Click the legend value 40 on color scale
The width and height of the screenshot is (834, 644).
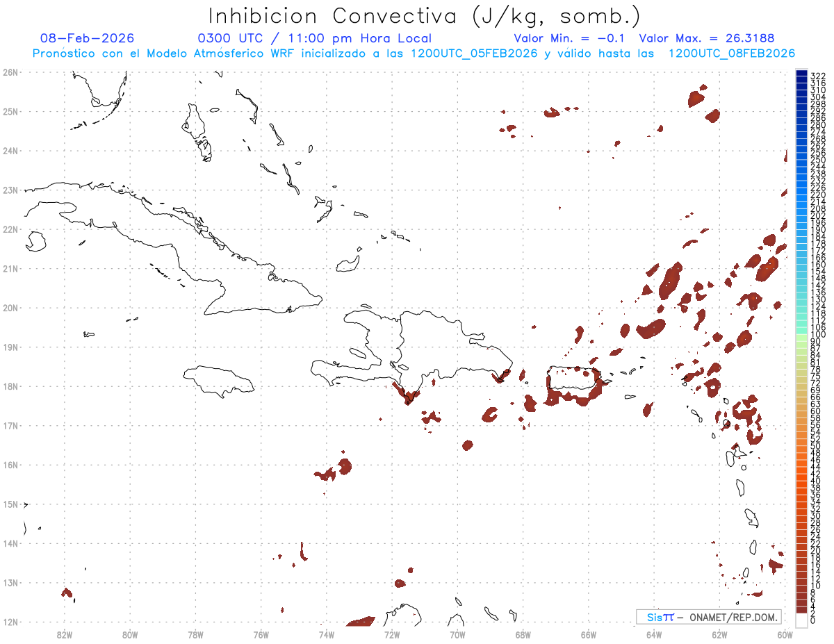coord(816,481)
